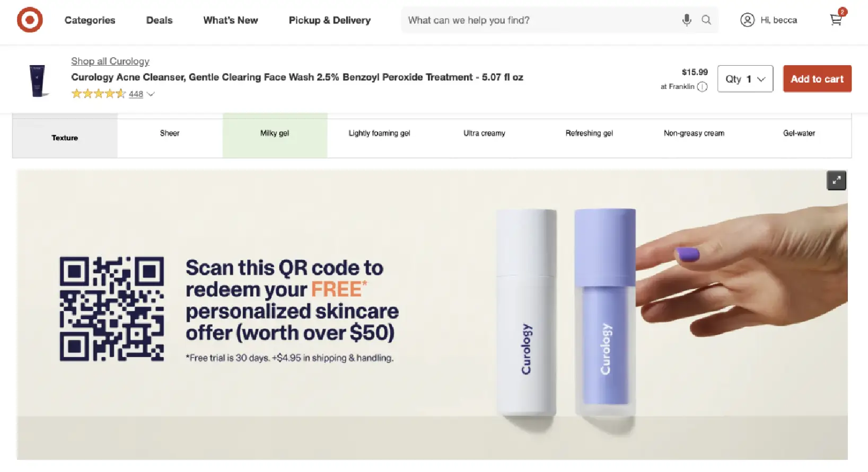This screenshot has width=868, height=472.
Task: Open the account profile icon
Action: point(747,20)
